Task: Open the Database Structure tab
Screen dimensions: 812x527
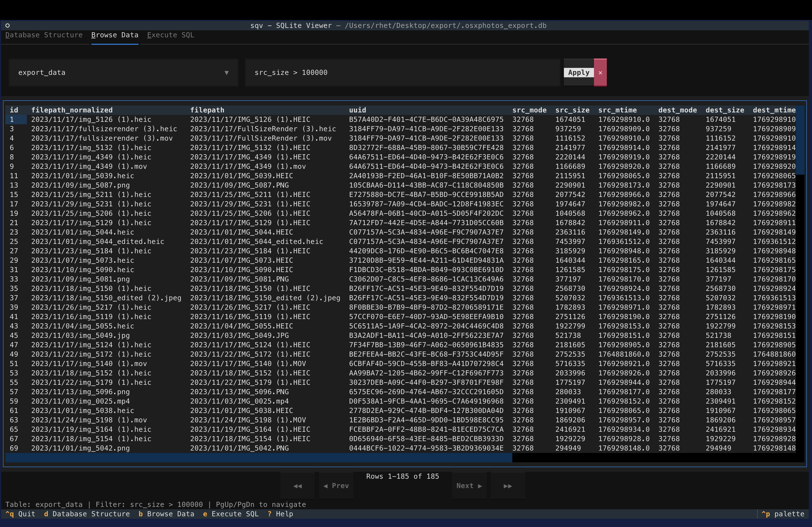Action: point(44,35)
